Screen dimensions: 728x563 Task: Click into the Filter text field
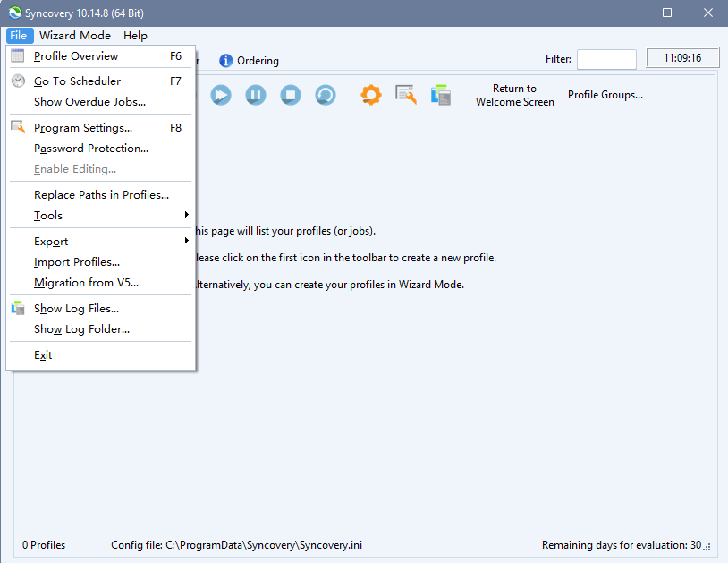click(x=606, y=59)
